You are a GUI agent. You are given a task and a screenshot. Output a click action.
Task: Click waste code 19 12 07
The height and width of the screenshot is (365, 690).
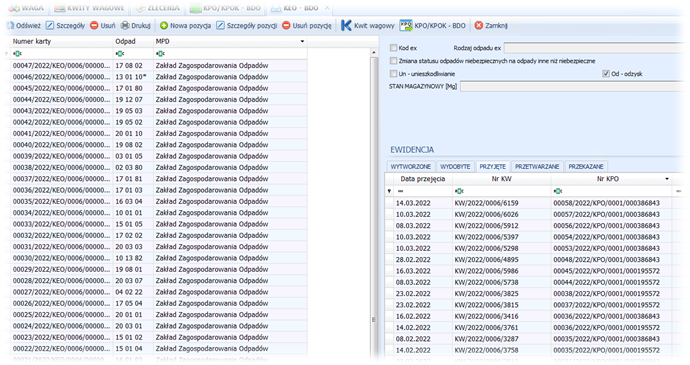128,100
